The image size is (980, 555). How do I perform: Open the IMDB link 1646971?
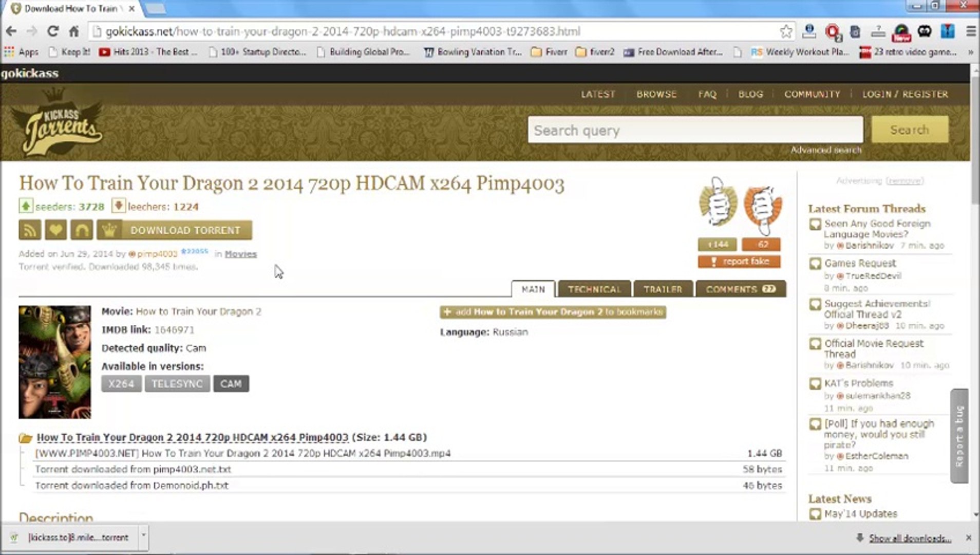tap(174, 330)
